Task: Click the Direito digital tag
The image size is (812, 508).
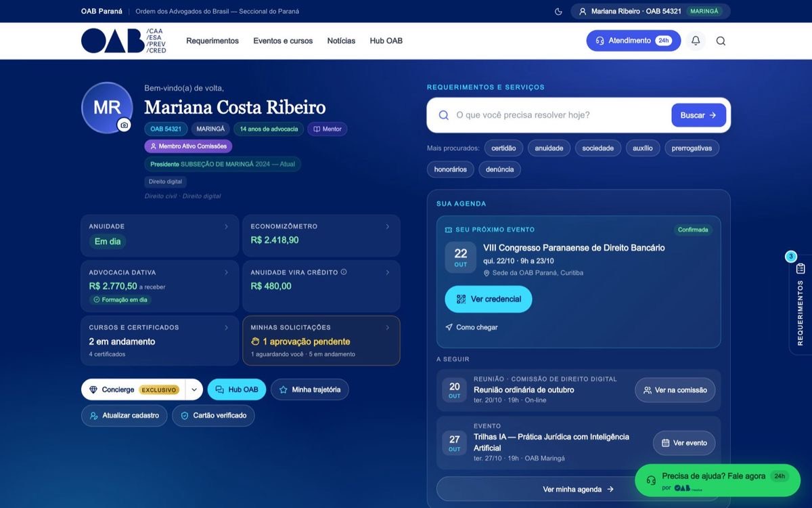Action: (x=165, y=182)
